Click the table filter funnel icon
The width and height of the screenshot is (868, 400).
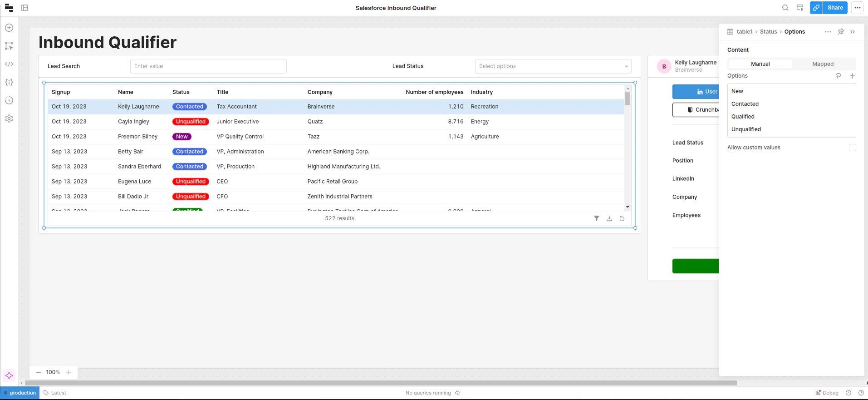(597, 218)
